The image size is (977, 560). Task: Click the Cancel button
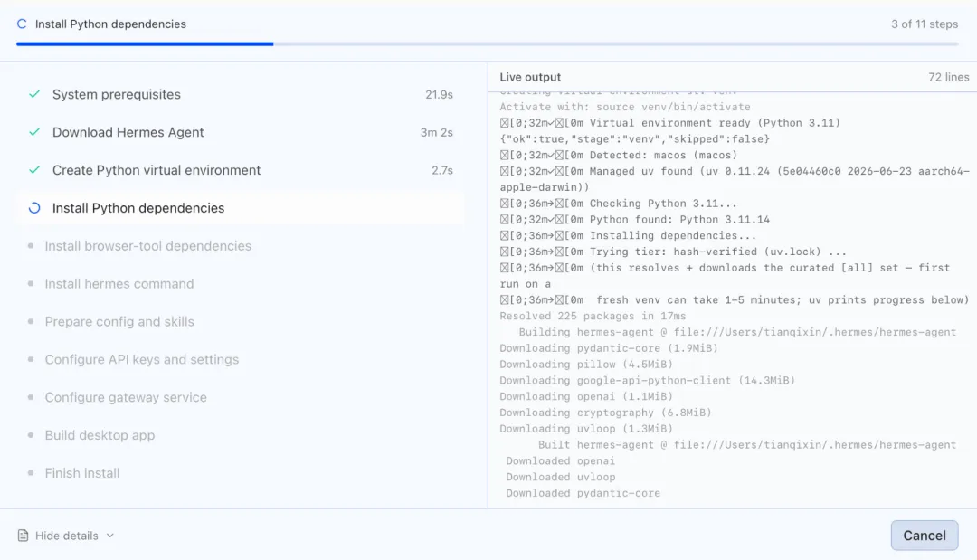[924, 535]
